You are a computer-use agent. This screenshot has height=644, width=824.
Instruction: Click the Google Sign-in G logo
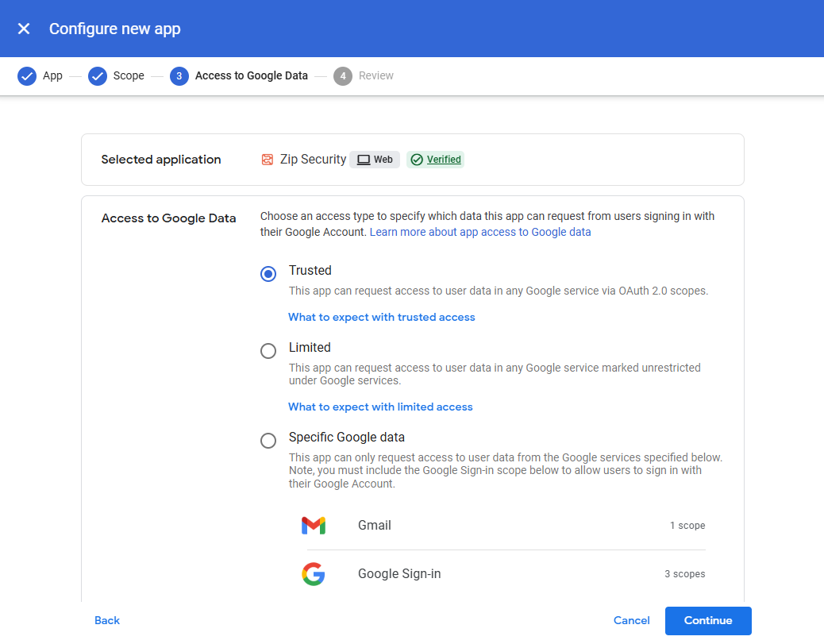[314, 574]
